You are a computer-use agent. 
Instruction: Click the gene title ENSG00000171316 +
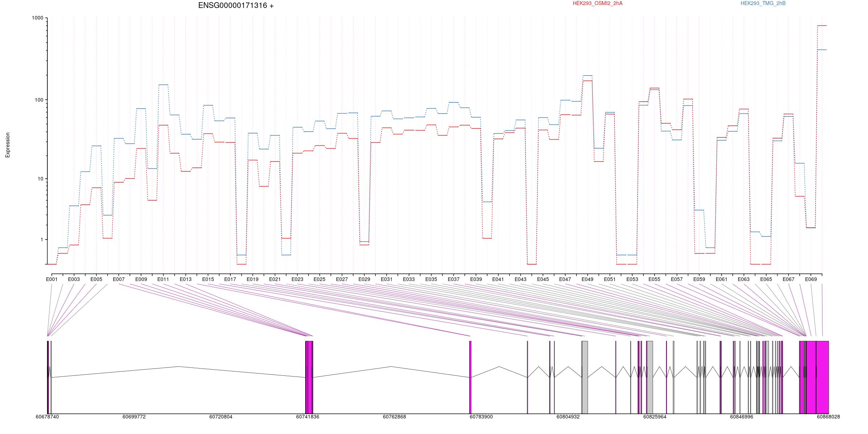236,5
